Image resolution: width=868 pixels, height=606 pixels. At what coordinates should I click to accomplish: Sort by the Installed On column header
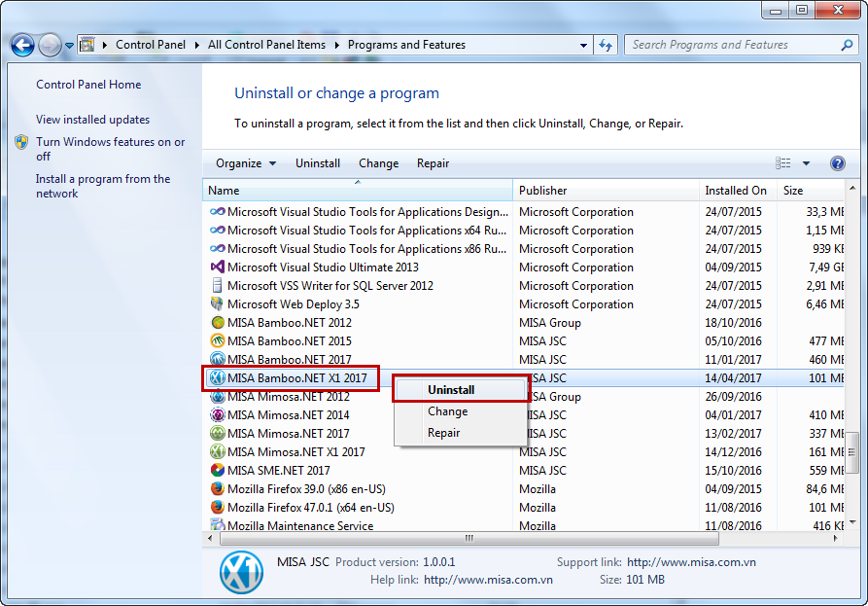[738, 190]
